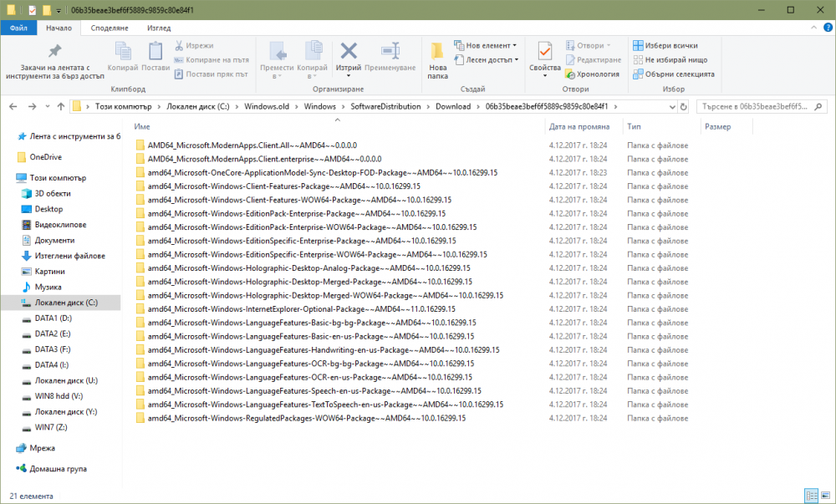Image resolution: width=836 pixels, height=504 pixels.
Task: Open the Лесен достъп dropdown
Action: pos(487,60)
